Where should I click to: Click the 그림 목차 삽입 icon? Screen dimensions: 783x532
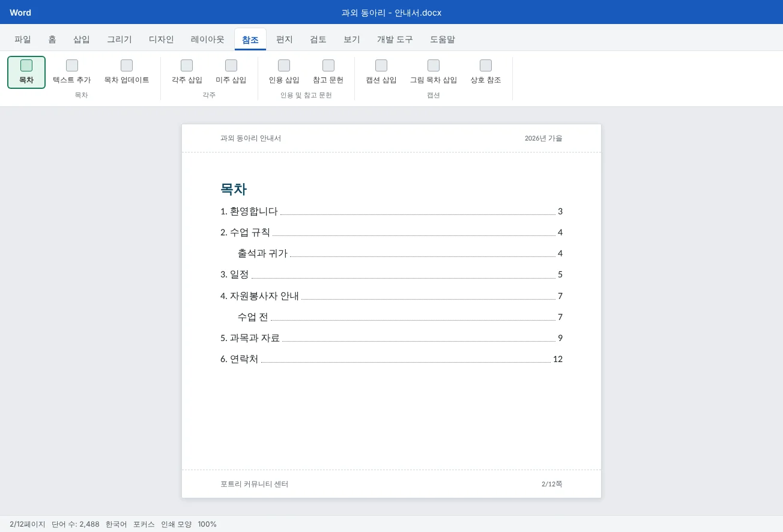(434, 65)
